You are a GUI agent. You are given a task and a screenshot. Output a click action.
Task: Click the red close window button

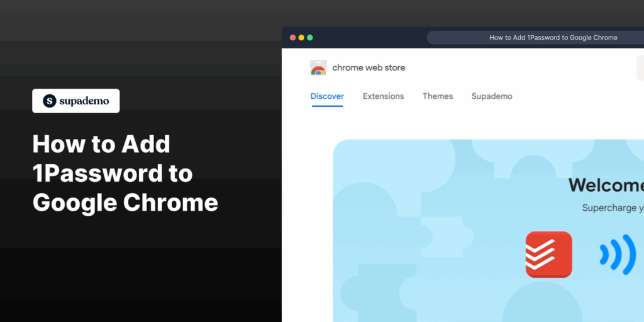coord(293,37)
